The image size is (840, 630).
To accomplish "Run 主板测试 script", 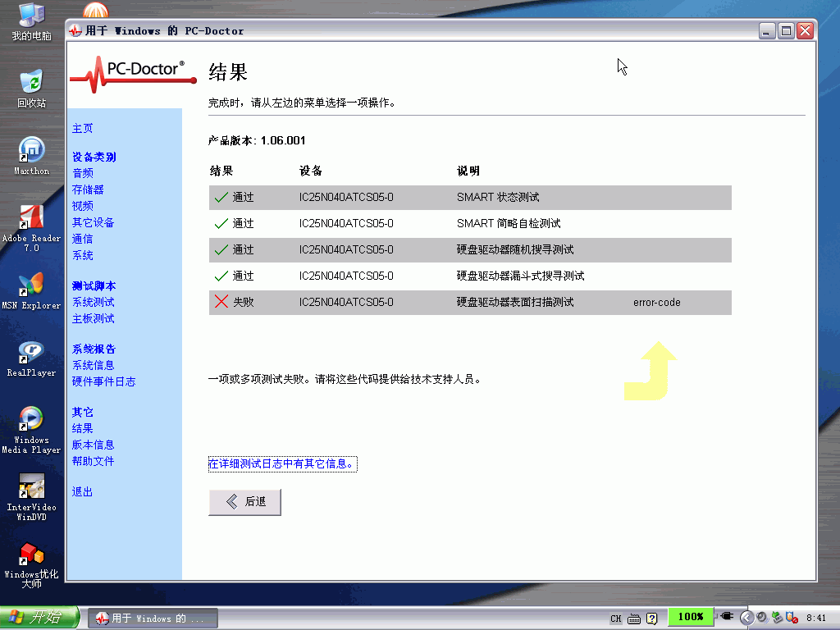I will pyautogui.click(x=94, y=319).
